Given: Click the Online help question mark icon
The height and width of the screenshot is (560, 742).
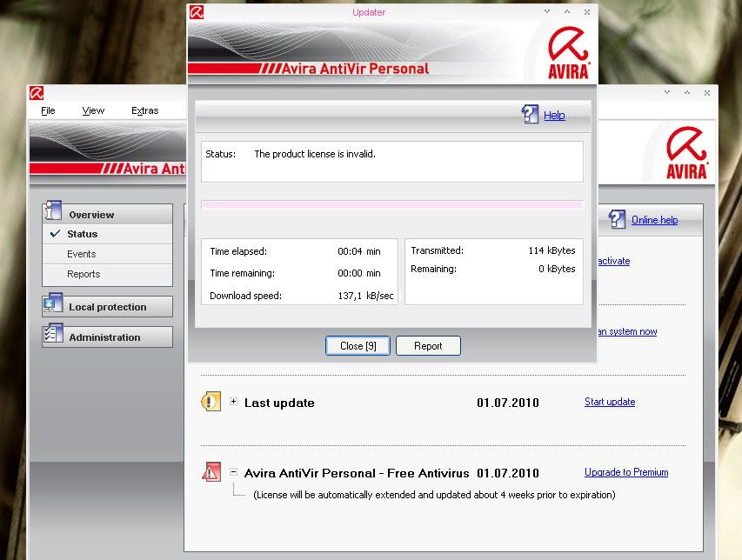Looking at the screenshot, I should tap(617, 219).
